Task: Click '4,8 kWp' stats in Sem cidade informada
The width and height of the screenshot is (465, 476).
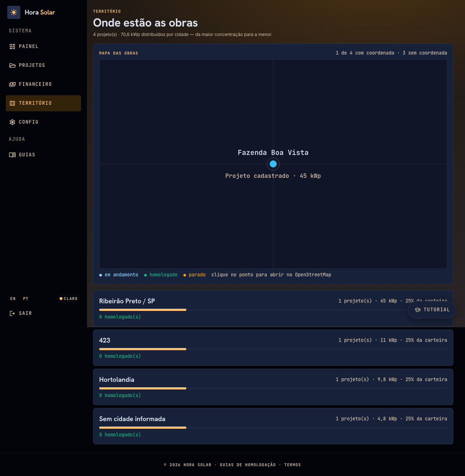Action: point(391,419)
